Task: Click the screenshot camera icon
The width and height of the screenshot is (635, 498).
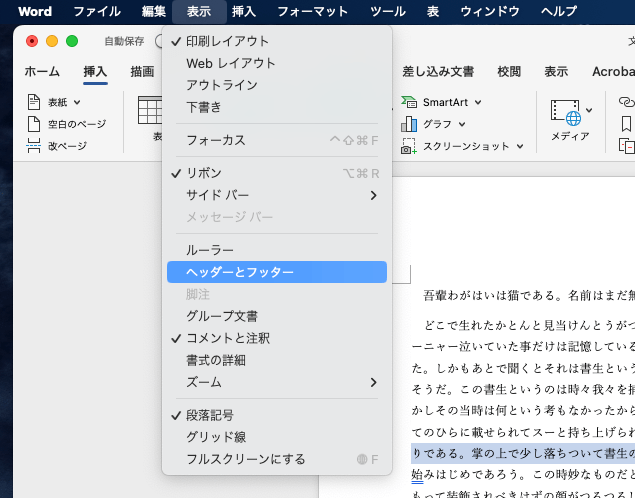Action: [x=409, y=146]
